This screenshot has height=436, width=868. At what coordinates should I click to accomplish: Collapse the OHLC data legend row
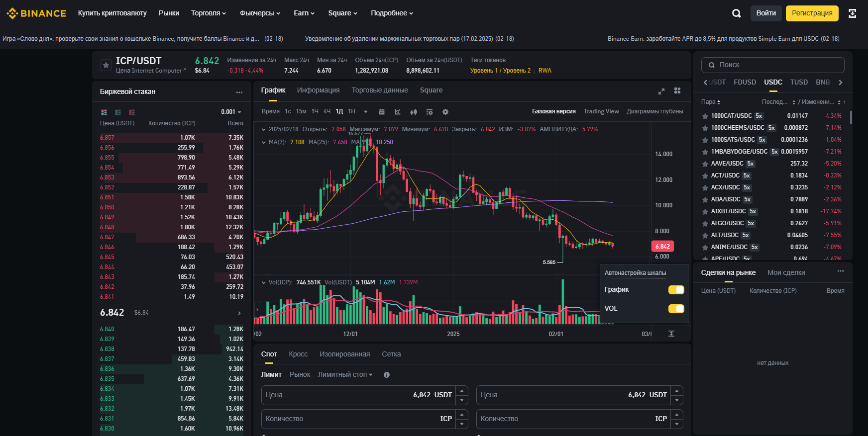coord(264,129)
